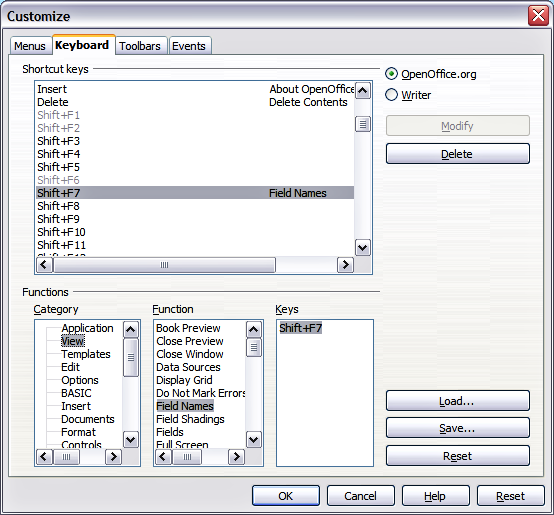Viewport: 554px width, 515px height.
Task: Select the OpenOffice.org radio button
Action: pos(391,74)
